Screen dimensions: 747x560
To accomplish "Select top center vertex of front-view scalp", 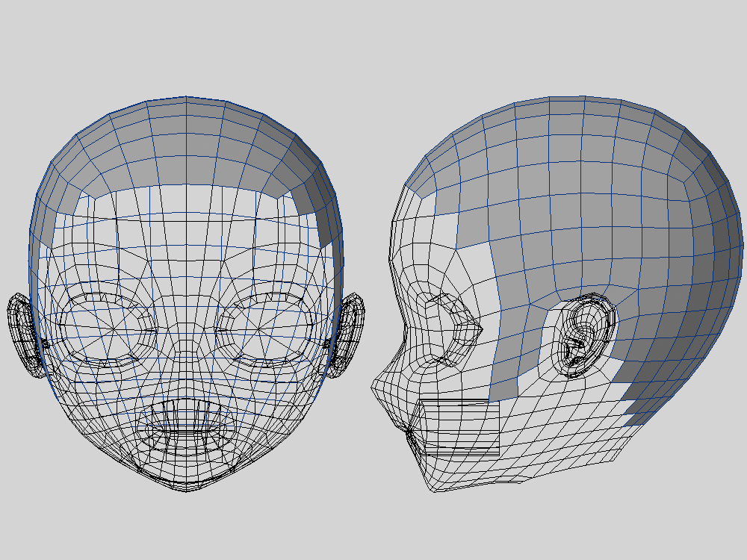I will [x=185, y=97].
